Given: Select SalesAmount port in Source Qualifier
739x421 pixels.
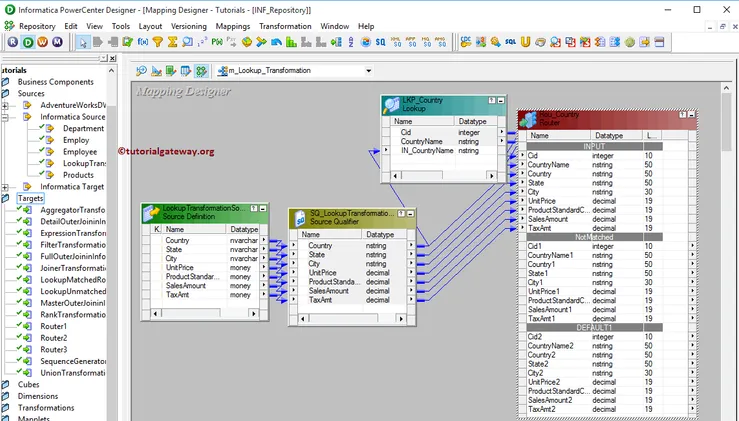Looking at the screenshot, I should 328,291.
